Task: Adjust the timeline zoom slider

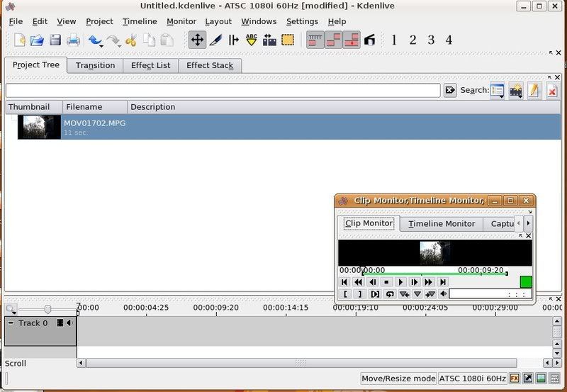Action: (x=47, y=309)
